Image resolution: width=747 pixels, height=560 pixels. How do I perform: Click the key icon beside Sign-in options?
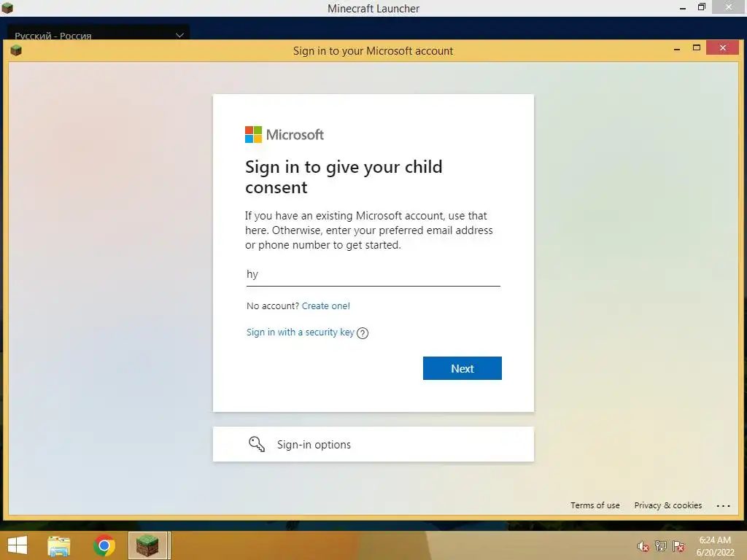[x=256, y=444]
